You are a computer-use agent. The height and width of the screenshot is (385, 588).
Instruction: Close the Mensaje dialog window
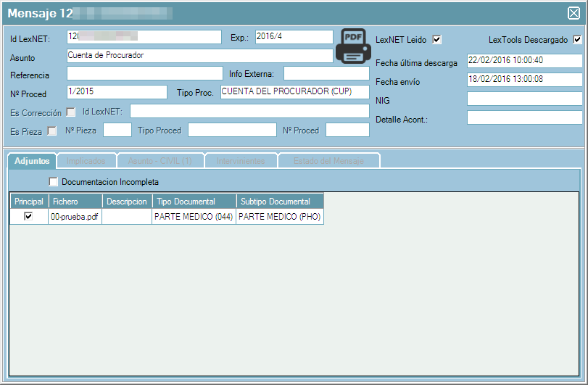[573, 12]
